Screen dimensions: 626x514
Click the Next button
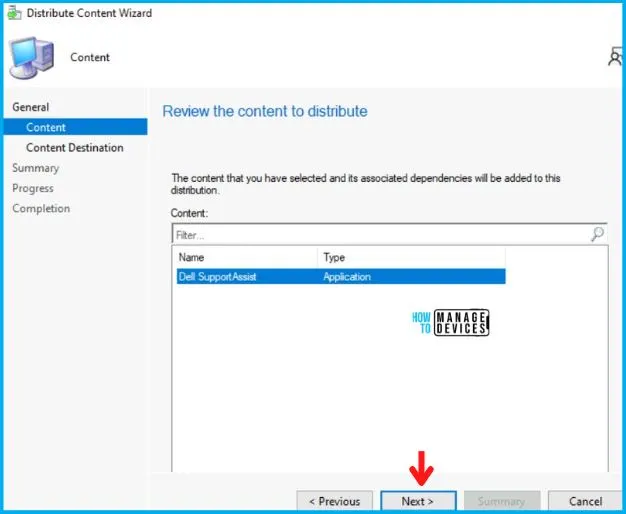[418, 501]
